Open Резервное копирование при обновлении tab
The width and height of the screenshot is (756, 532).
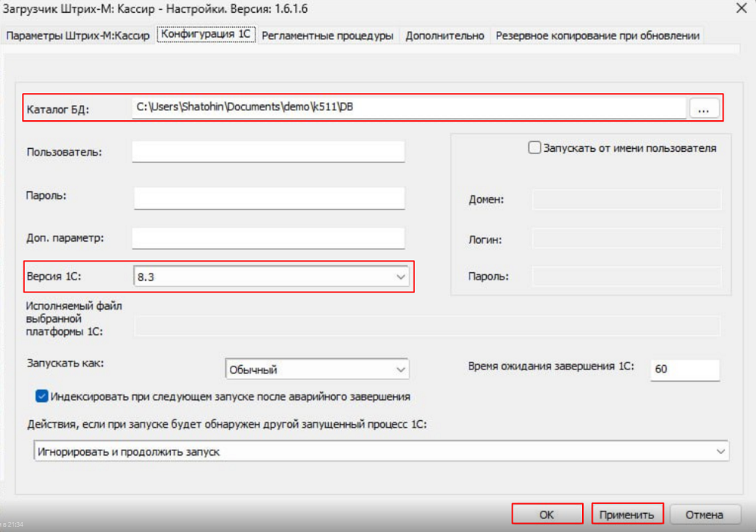pyautogui.click(x=597, y=36)
